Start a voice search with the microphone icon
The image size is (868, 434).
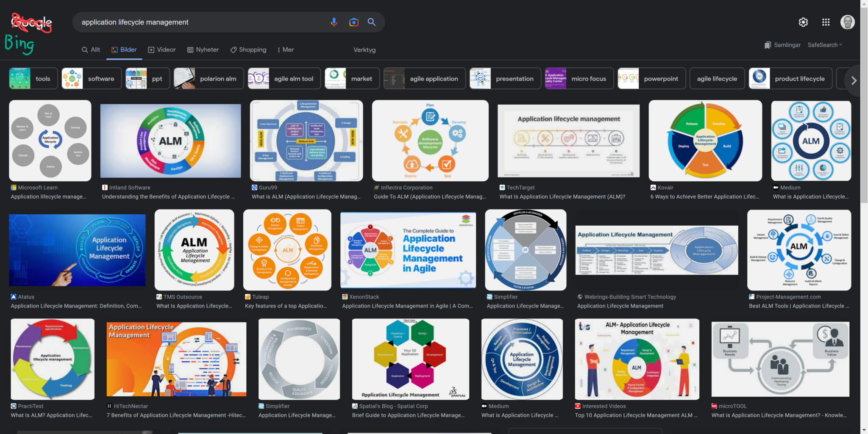(x=334, y=22)
